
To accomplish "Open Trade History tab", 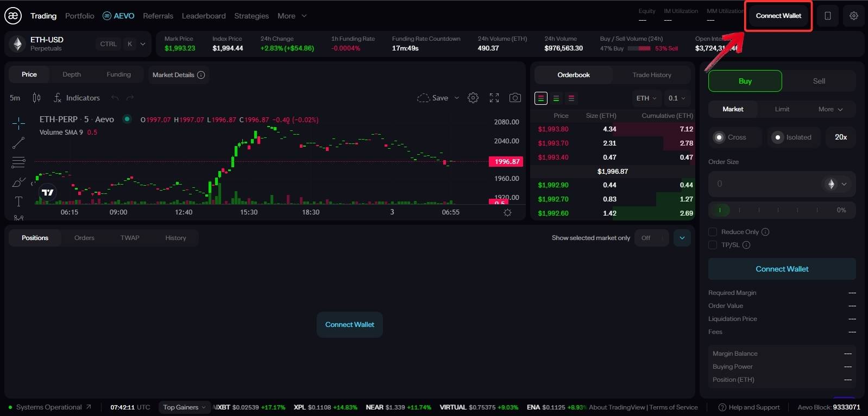I will [652, 75].
